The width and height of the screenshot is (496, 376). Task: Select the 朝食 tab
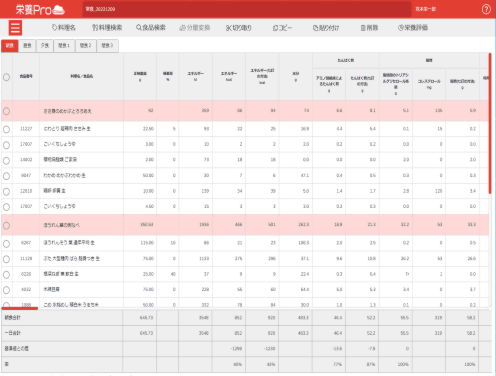coord(10,46)
